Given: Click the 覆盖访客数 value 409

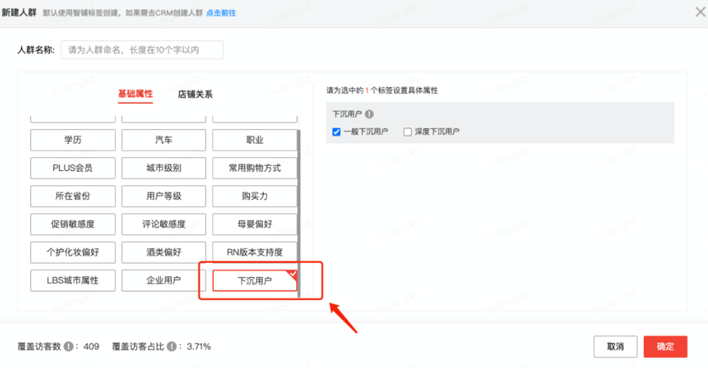Looking at the screenshot, I should coord(91,346).
